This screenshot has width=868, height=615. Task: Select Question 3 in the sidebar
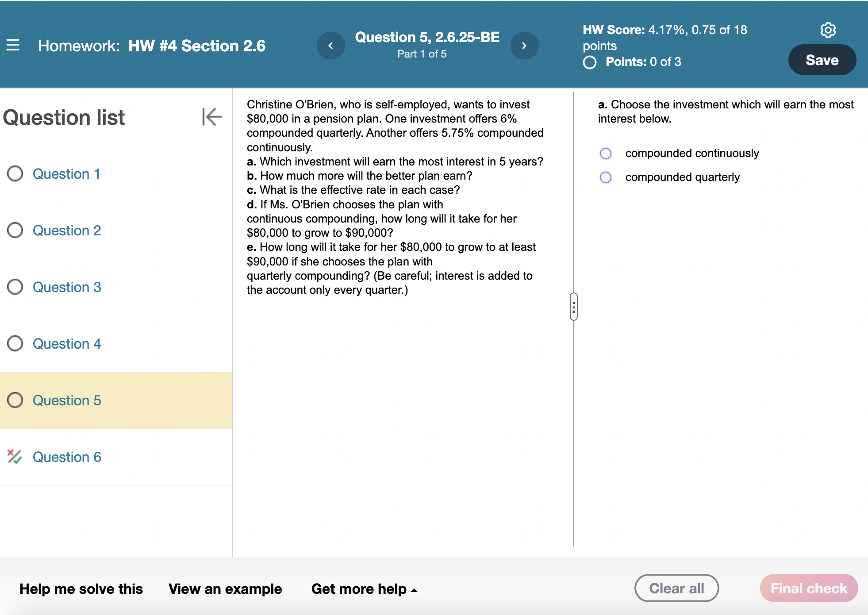pyautogui.click(x=67, y=287)
